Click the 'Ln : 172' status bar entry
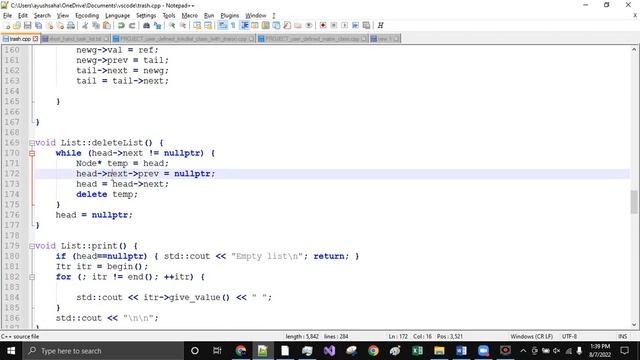The image size is (640, 360). click(x=398, y=336)
